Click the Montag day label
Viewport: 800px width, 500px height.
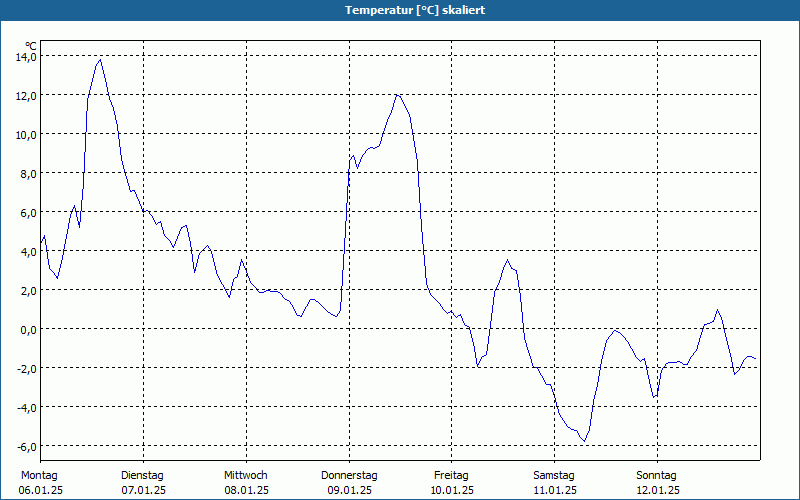pyautogui.click(x=39, y=476)
